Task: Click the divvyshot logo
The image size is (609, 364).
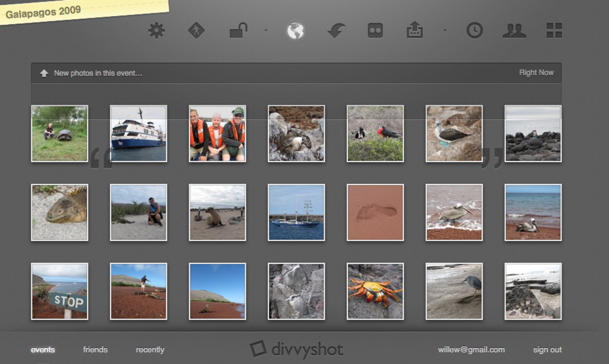Action: [296, 350]
